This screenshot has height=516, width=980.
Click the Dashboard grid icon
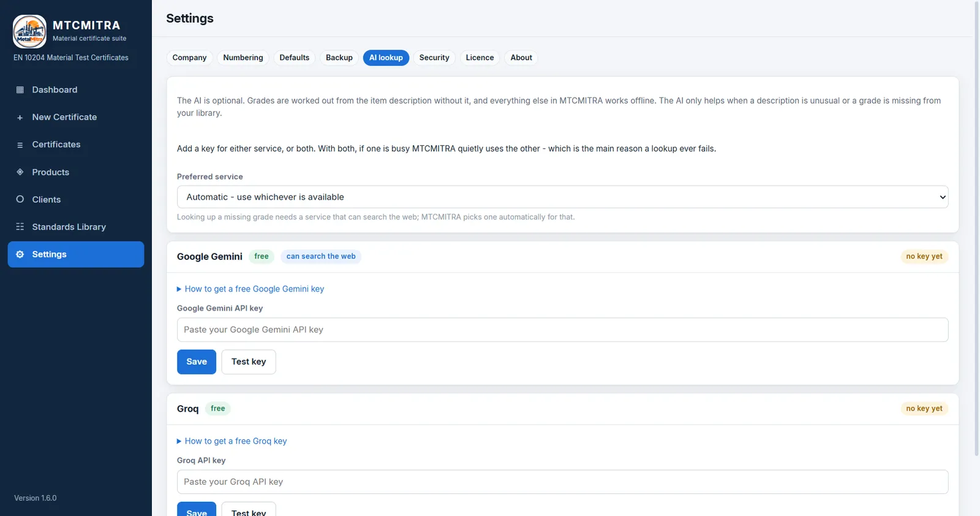tap(20, 90)
